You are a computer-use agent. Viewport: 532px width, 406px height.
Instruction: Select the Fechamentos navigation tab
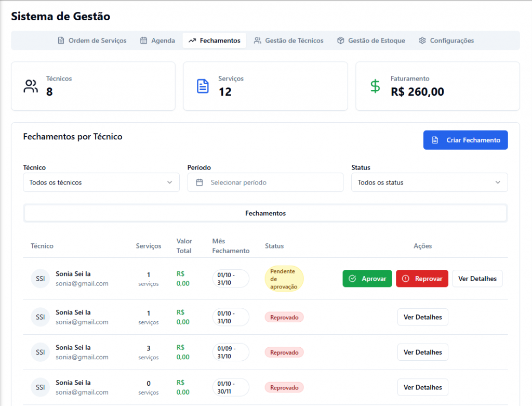pos(214,41)
